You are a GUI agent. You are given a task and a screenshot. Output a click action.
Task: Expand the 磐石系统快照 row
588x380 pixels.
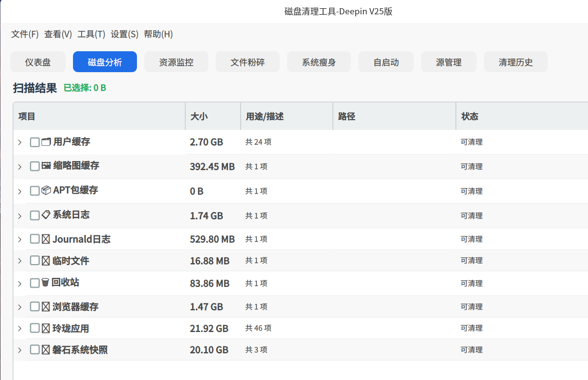click(x=20, y=350)
